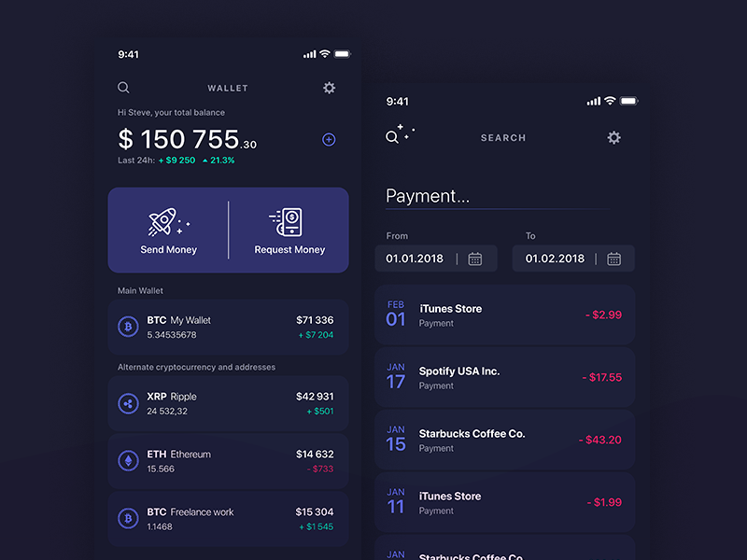Click the 21.3% growth indicator
This screenshot has width=747, height=560.
218,161
